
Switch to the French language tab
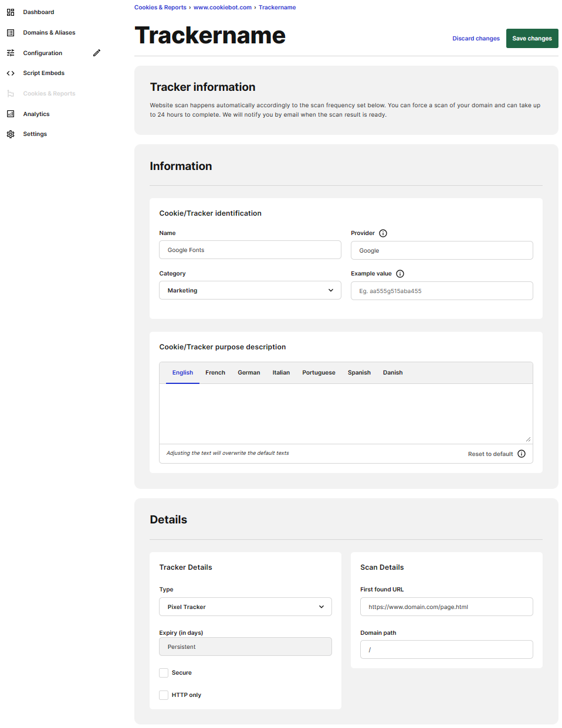[215, 373]
